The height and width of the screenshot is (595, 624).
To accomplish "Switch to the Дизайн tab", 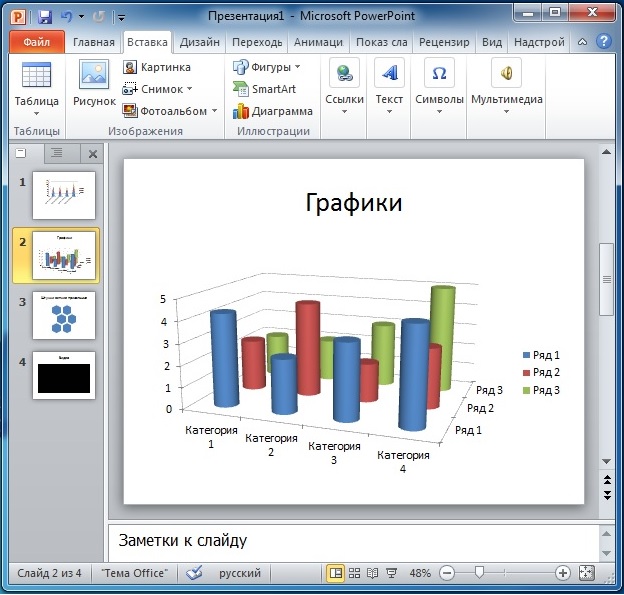I will point(199,42).
